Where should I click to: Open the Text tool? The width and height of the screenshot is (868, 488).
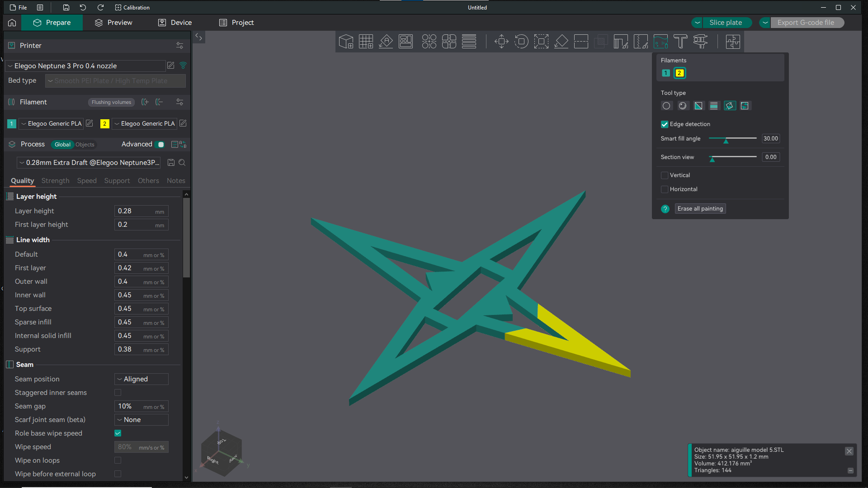(680, 41)
